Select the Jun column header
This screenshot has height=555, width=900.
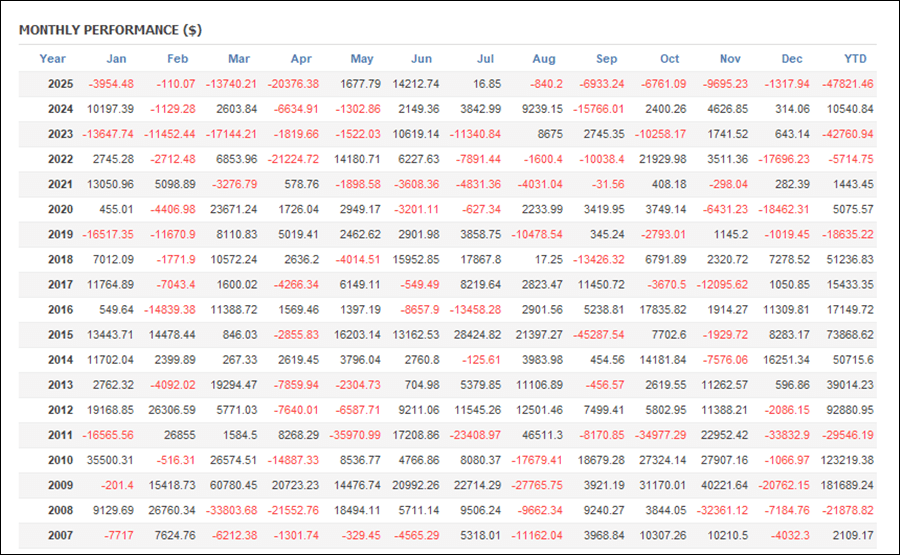click(422, 58)
